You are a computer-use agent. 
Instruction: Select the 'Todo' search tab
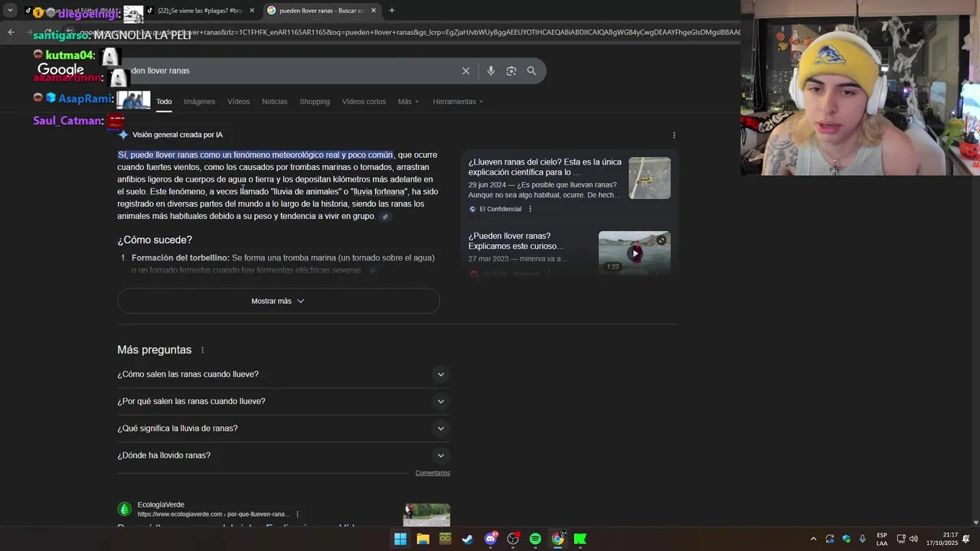coord(164,102)
